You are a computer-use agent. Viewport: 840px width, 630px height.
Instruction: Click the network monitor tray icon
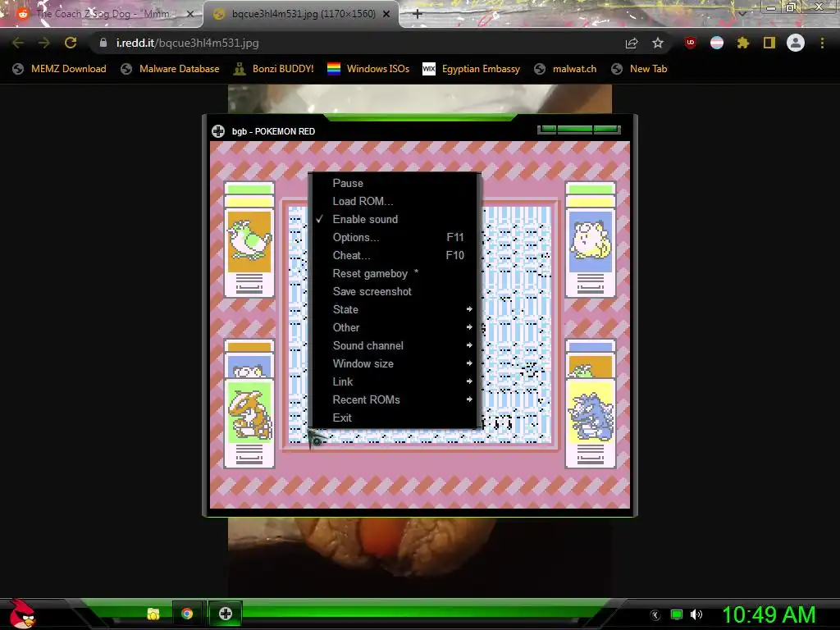coord(677,614)
